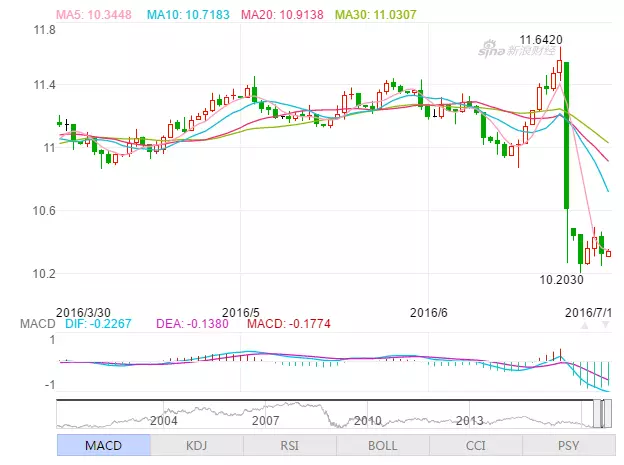Click the active MACD tab
The image size is (624, 465).
102,445
